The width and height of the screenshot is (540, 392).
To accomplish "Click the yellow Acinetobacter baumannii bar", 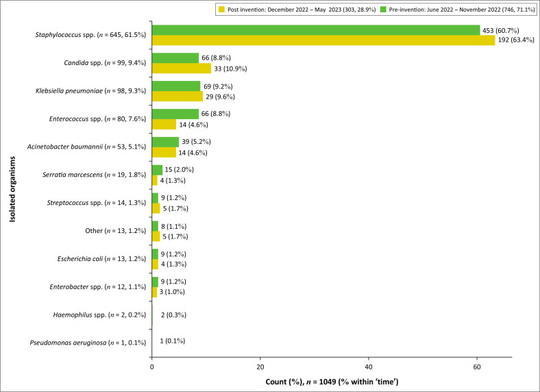I will click(x=164, y=152).
